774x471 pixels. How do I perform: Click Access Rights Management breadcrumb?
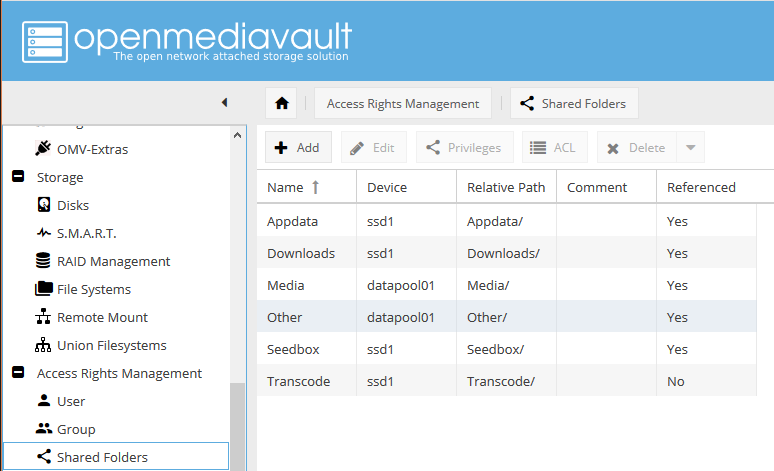pyautogui.click(x=403, y=103)
